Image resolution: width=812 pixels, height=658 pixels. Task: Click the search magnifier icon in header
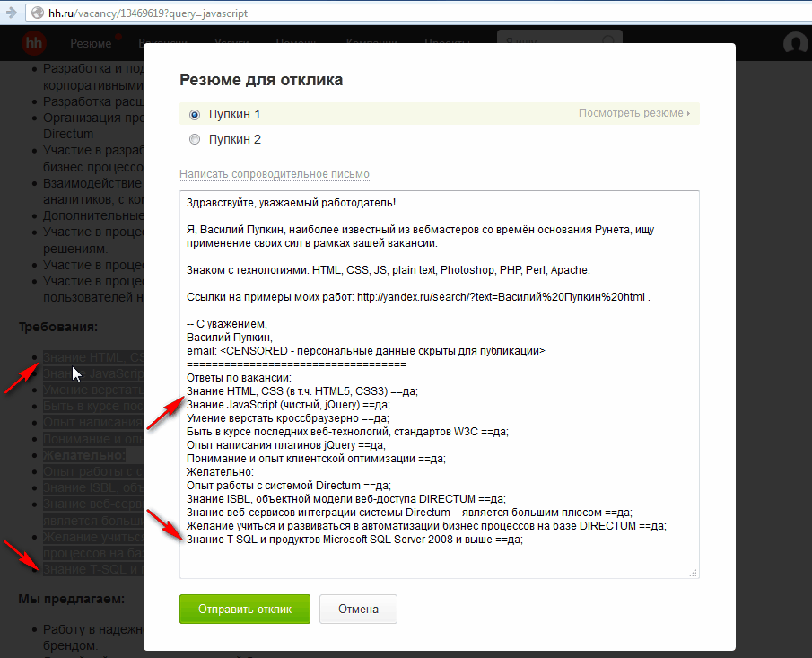608,41
